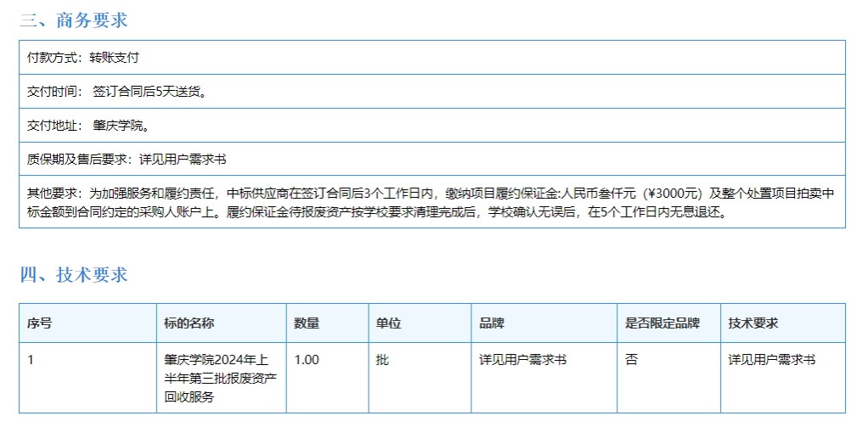Click the 单位 column header
Screen dimensions: 868x427
click(x=388, y=323)
